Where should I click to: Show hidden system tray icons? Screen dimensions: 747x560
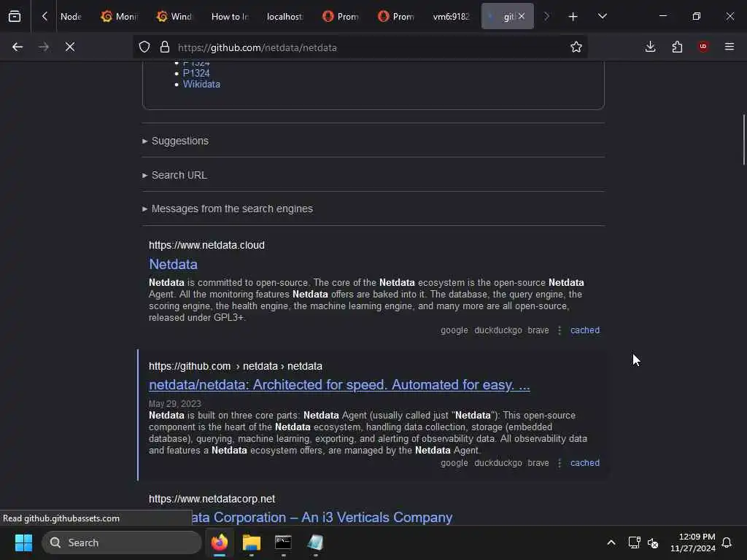(611, 542)
